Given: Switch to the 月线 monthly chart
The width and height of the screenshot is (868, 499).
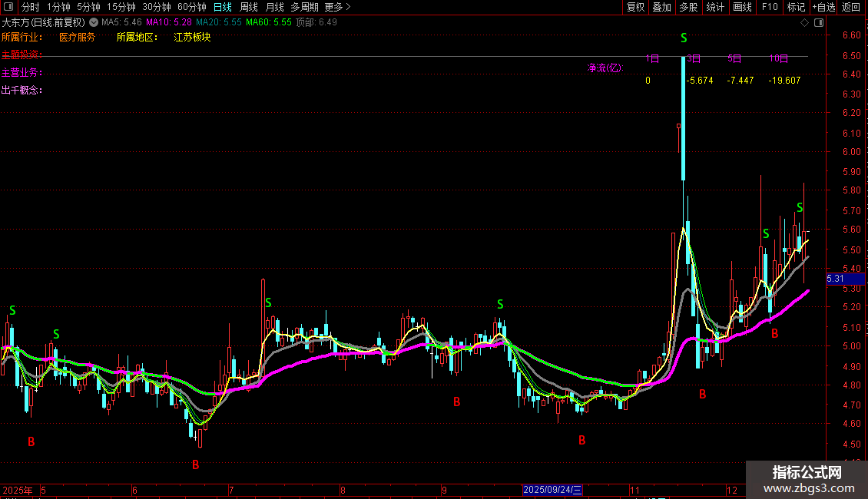Looking at the screenshot, I should click(x=274, y=7).
